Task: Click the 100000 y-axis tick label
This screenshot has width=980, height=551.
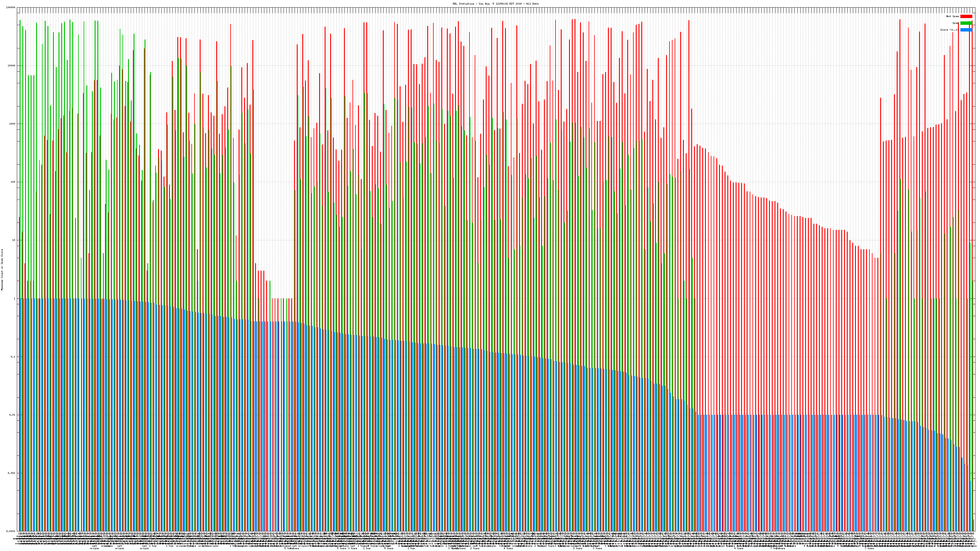Action: [11, 8]
